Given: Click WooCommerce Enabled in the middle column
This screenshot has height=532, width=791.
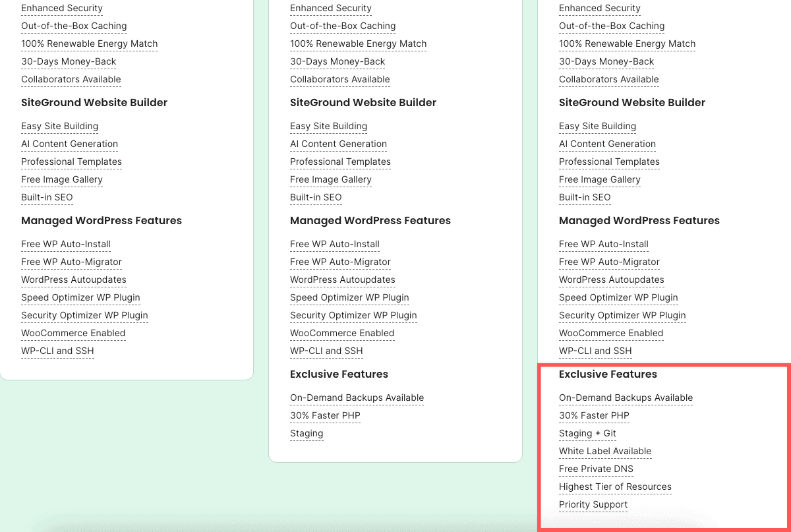Looking at the screenshot, I should (342, 334).
